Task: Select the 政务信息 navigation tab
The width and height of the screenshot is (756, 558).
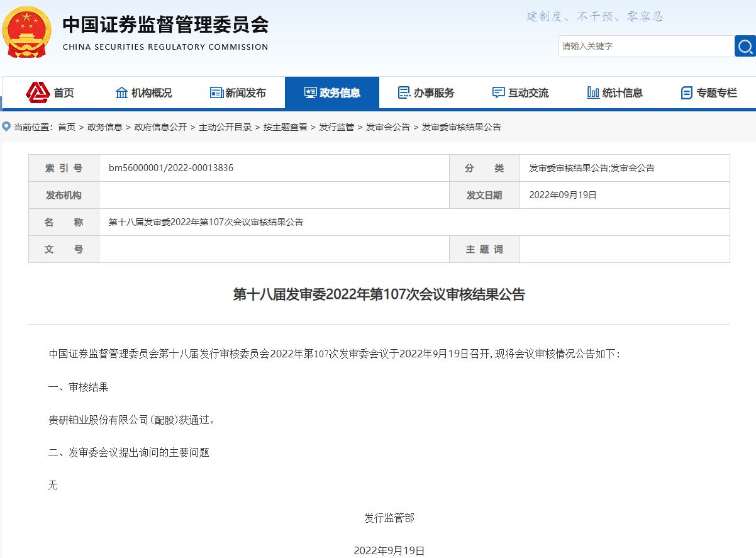Action: click(x=332, y=92)
